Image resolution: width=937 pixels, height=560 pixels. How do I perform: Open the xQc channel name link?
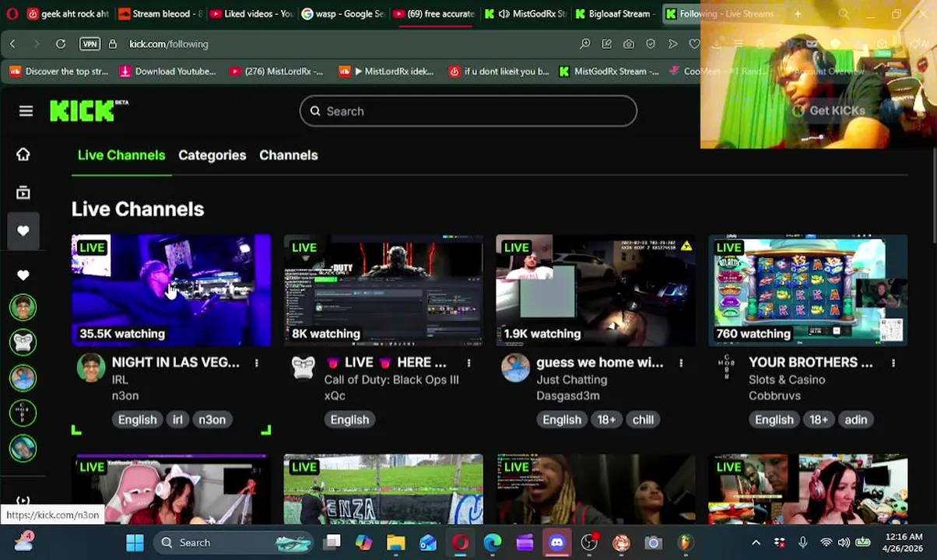(335, 395)
